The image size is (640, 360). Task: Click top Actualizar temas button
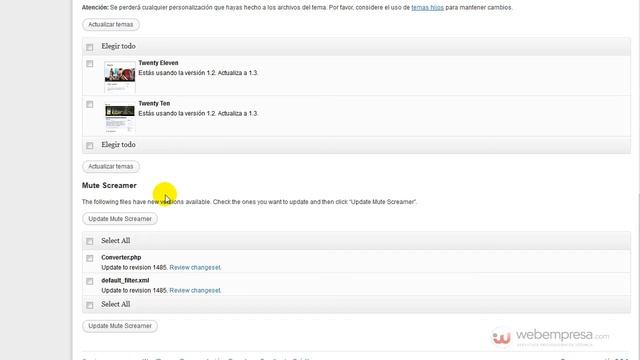tap(111, 24)
